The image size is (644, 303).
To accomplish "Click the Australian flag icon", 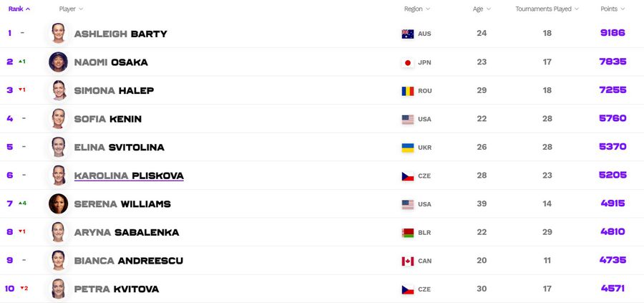I will point(407,34).
